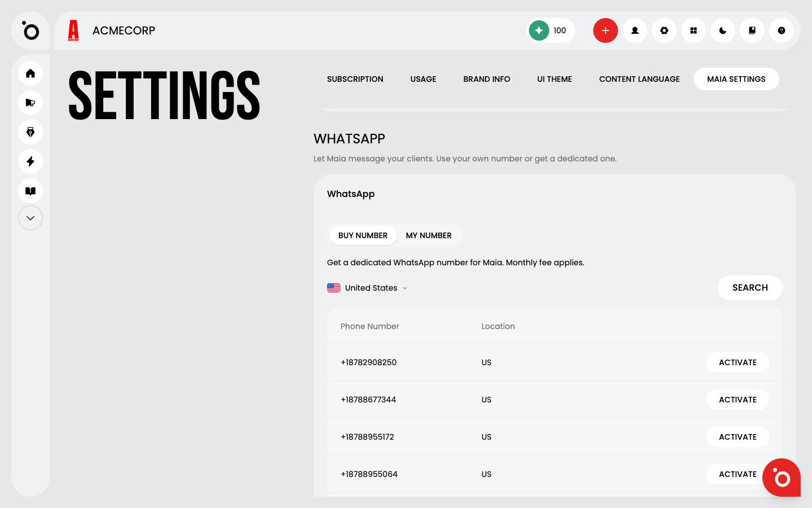This screenshot has height=508, width=812.
Task: Activate number +18788677344
Action: coord(738,400)
